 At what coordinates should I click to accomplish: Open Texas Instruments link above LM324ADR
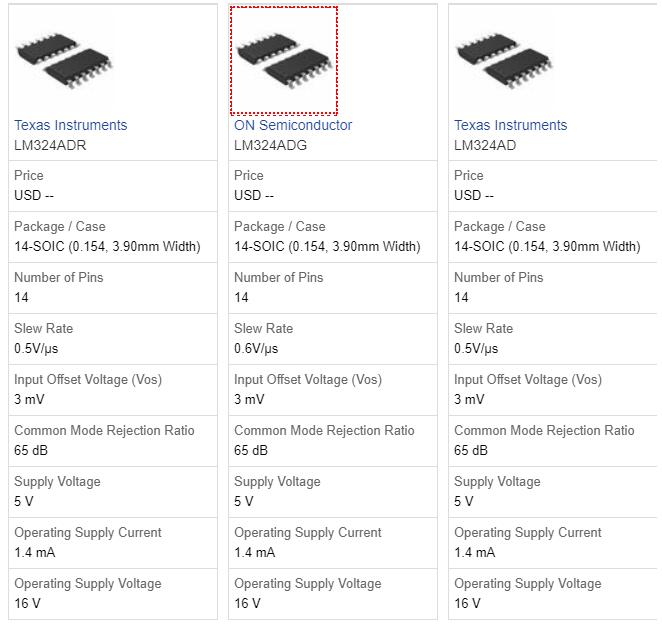point(71,125)
